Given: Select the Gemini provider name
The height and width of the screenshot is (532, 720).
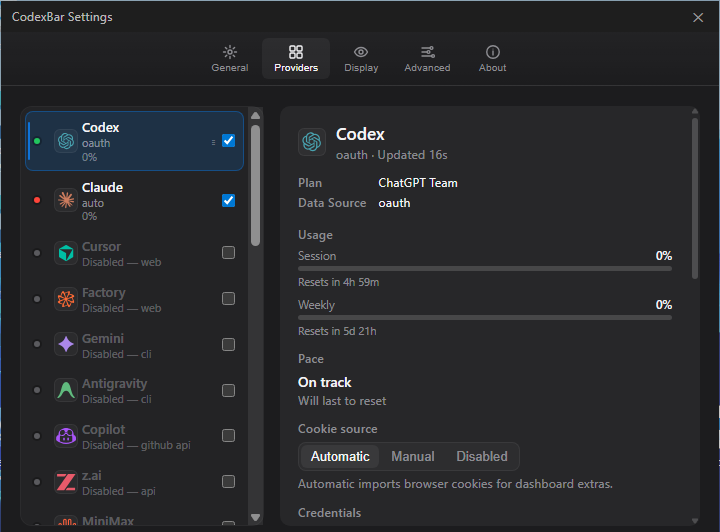Looking at the screenshot, I should pos(103,338).
